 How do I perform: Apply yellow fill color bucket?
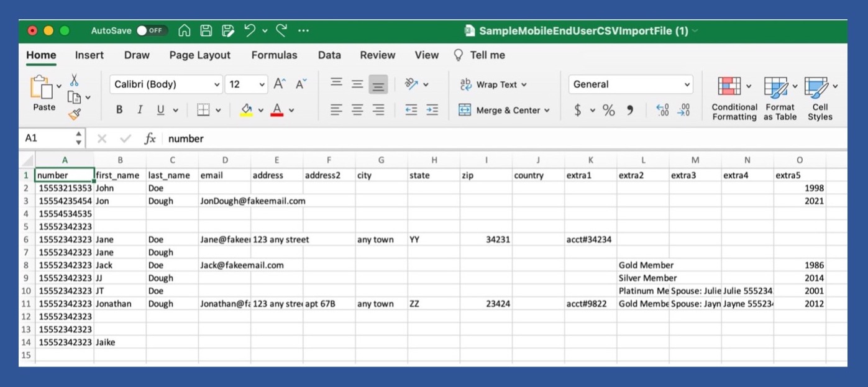[x=247, y=110]
